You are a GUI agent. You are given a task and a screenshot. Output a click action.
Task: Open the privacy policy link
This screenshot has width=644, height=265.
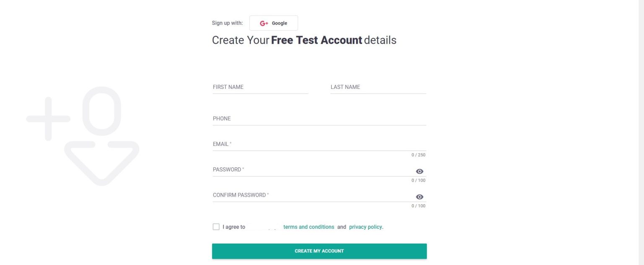[365, 227]
